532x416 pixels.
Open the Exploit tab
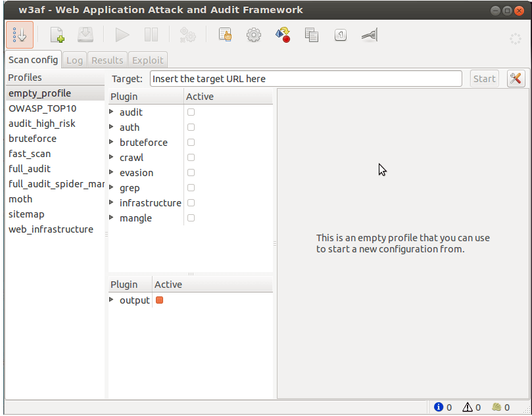148,60
